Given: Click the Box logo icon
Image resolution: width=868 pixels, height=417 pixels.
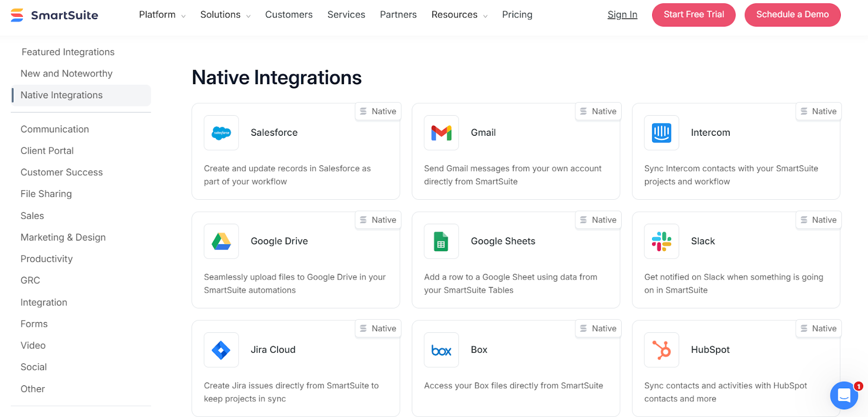Looking at the screenshot, I should [x=441, y=350].
